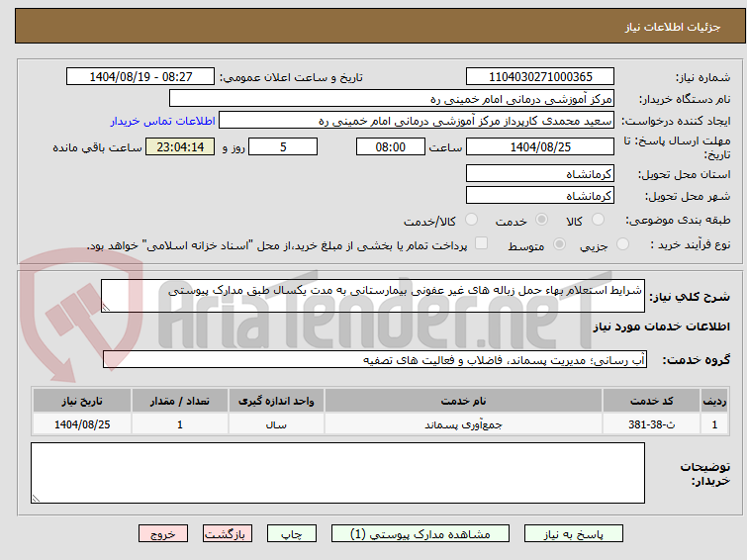Screen dimensions: 747x560
Task: Select the کالا/خدمت radio button
Action: (471, 220)
